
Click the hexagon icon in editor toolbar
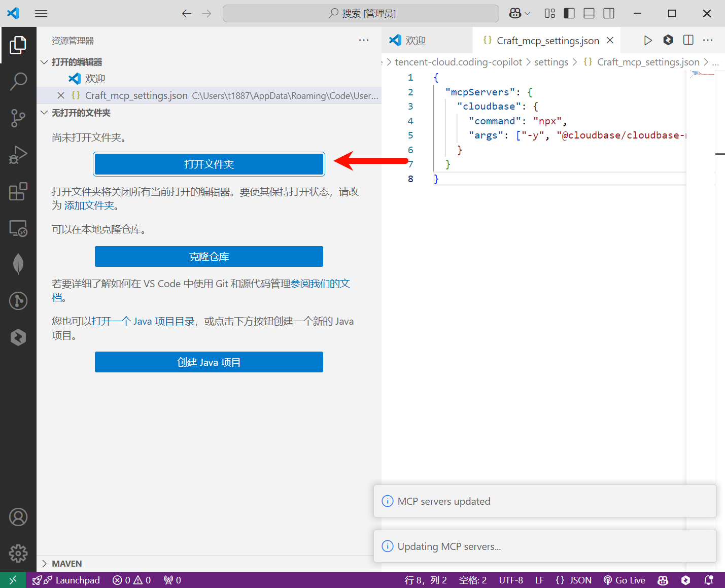[668, 40]
